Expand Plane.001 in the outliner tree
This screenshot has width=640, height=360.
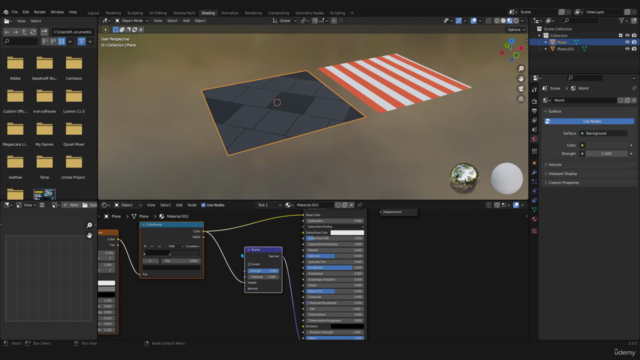click(546, 49)
